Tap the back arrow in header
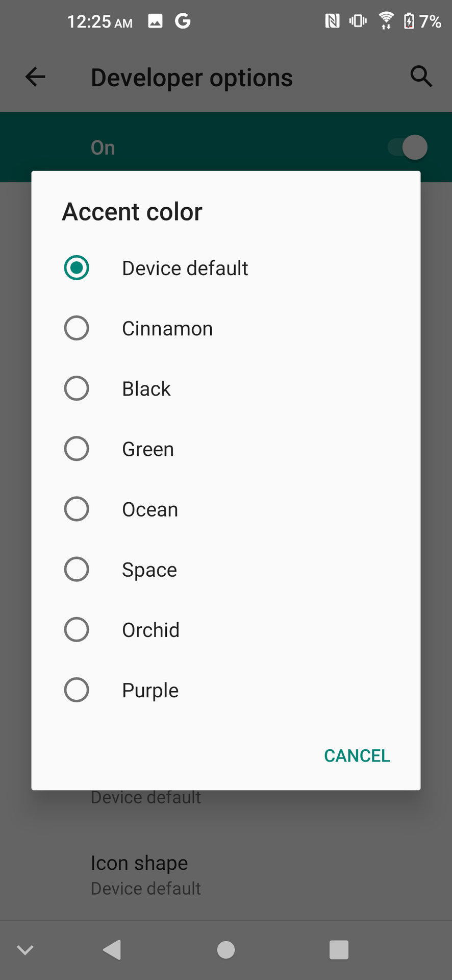Image resolution: width=452 pixels, height=980 pixels. coord(35,77)
